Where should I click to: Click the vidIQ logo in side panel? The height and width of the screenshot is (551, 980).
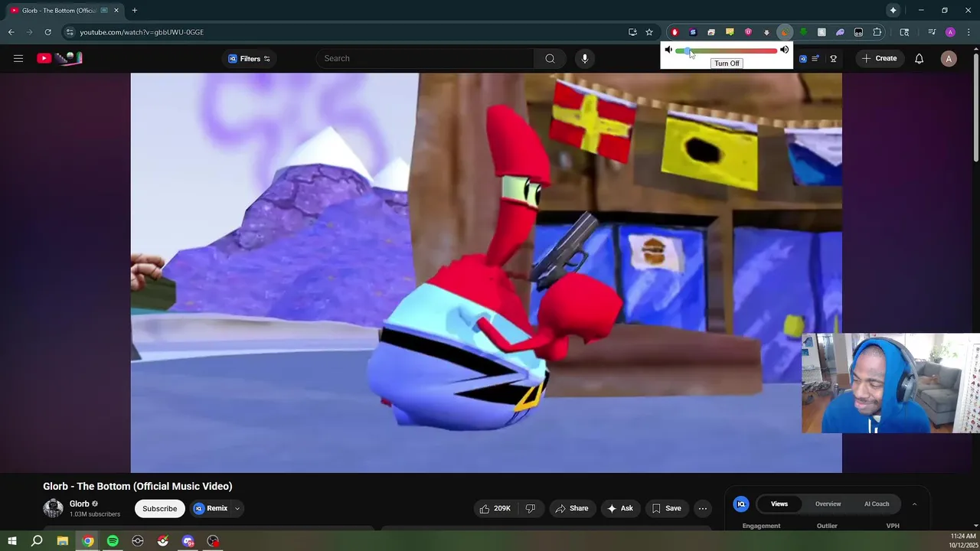pos(741,504)
